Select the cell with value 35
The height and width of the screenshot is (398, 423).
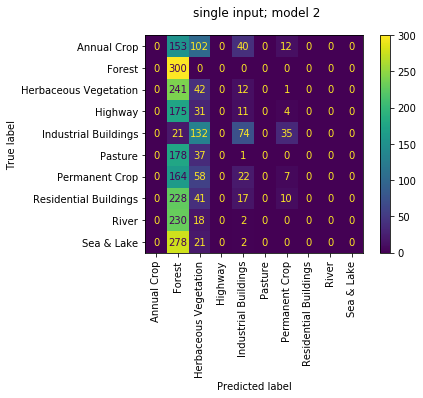pyautogui.click(x=287, y=133)
